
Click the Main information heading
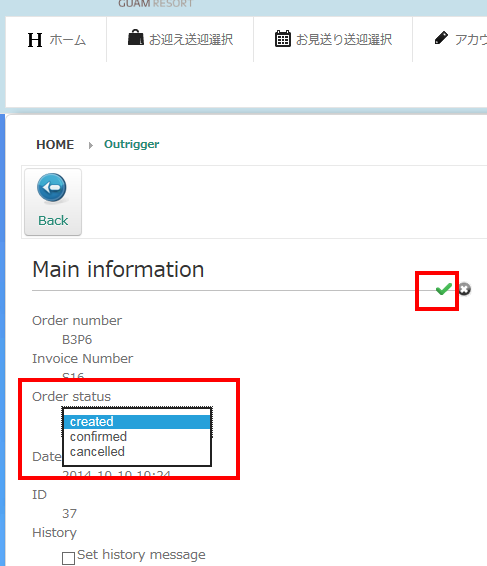pos(118,269)
